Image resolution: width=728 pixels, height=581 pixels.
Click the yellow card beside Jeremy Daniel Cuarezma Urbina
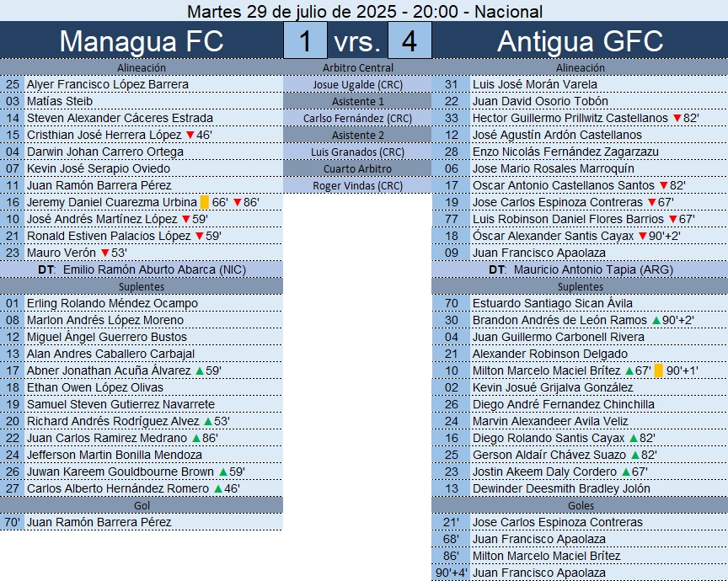click(204, 202)
